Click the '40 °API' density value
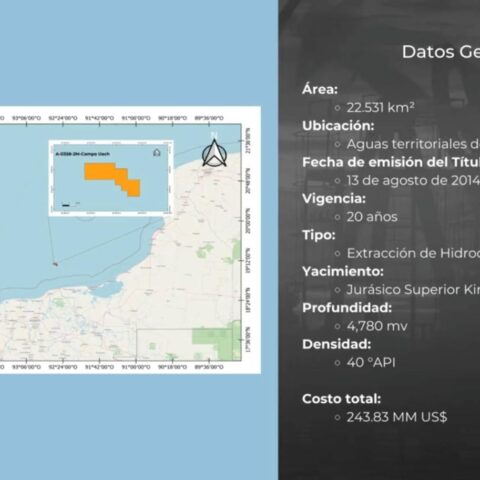The image size is (480, 480). tap(371, 362)
